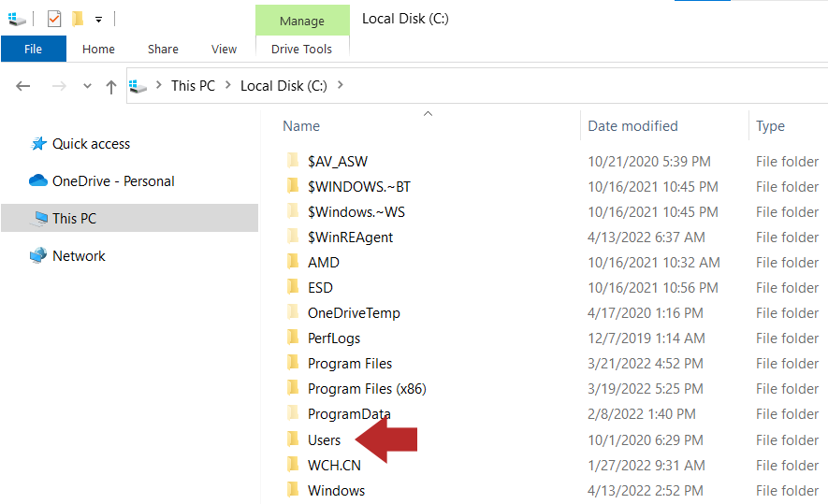This screenshot has height=504, width=828.
Task: Click the sort direction arrow above Name
Action: click(429, 113)
